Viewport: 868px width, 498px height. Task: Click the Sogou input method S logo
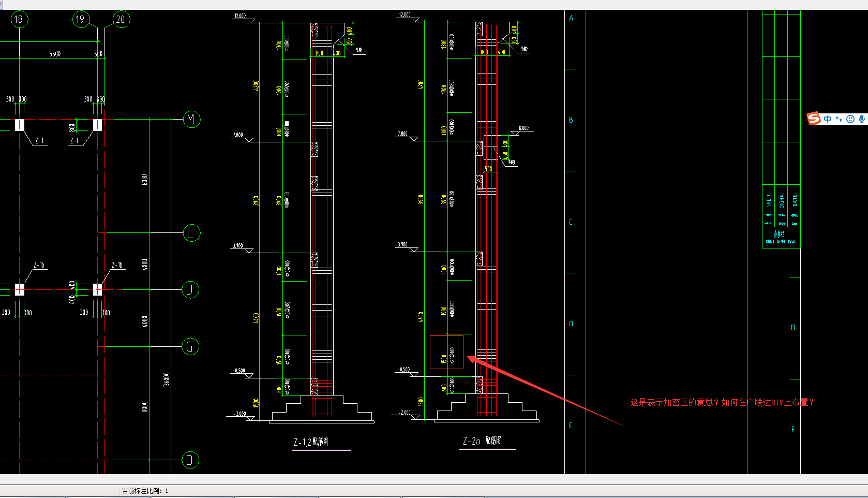(814, 119)
